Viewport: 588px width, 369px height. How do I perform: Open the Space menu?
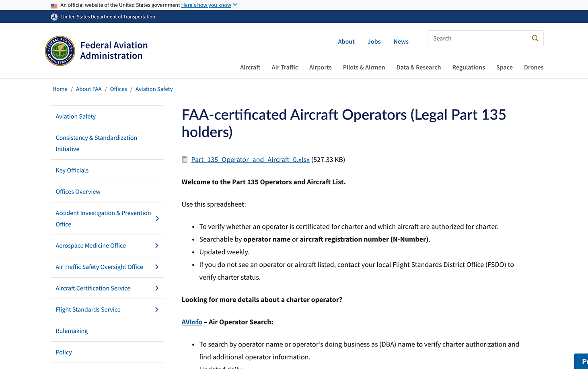pos(504,67)
